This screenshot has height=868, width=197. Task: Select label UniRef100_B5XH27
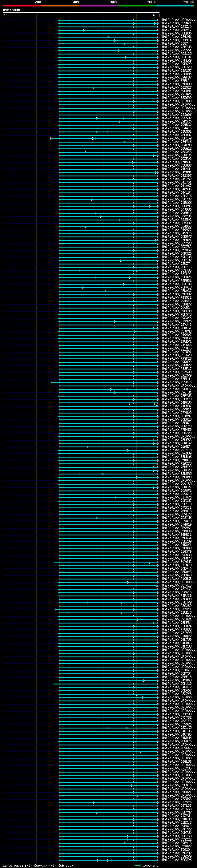tap(177, 846)
